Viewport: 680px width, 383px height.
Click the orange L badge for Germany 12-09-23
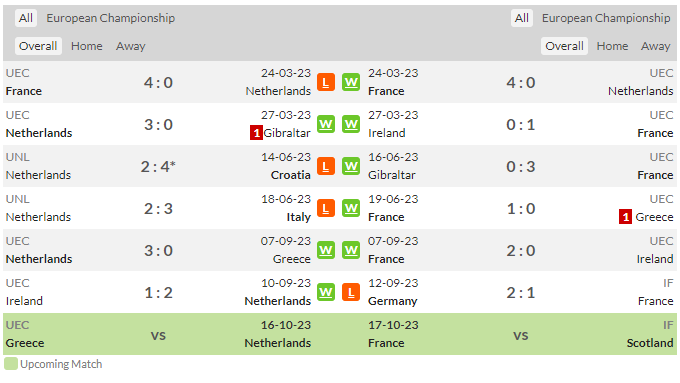pos(351,292)
